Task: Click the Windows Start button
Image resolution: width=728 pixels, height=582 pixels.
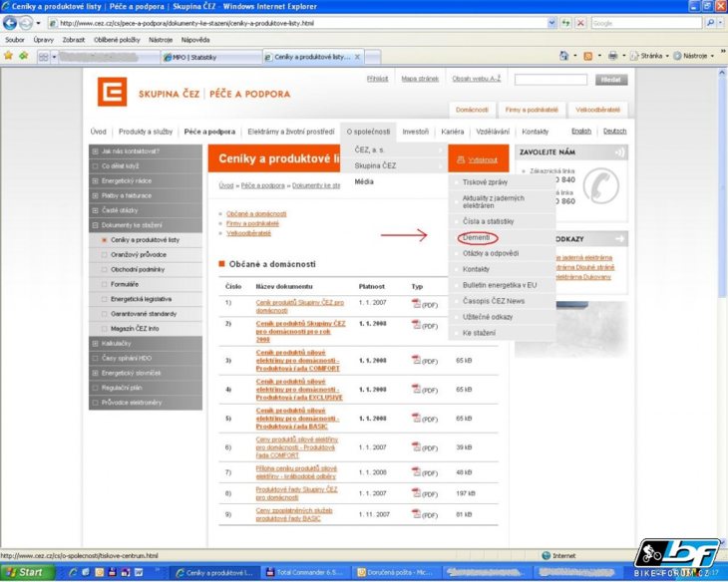Action: (x=27, y=572)
